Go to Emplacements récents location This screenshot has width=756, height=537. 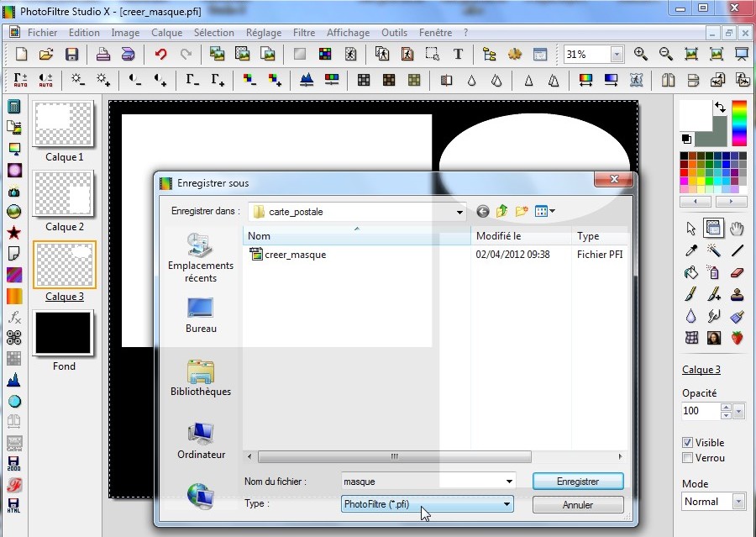click(x=201, y=258)
